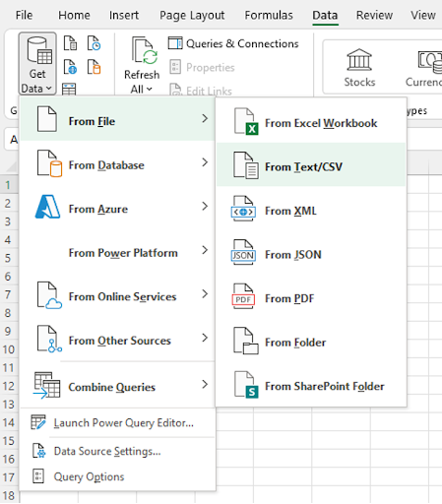This screenshot has height=504, width=442.
Task: Open Queries & Connections pane
Action: tap(233, 43)
